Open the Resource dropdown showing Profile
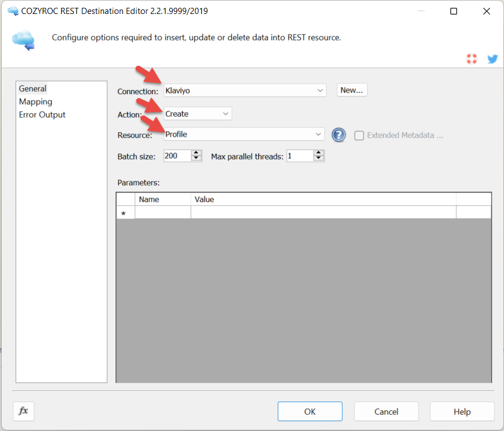The image size is (504, 431). point(244,134)
